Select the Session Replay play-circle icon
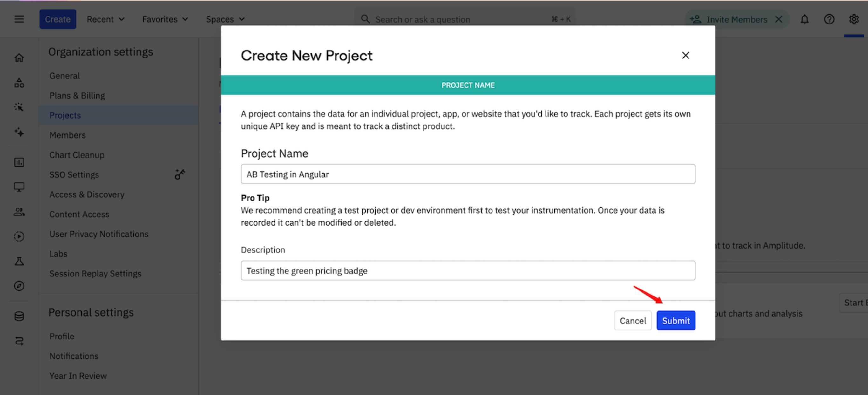Screen dimensions: 868x395 (x=19, y=236)
